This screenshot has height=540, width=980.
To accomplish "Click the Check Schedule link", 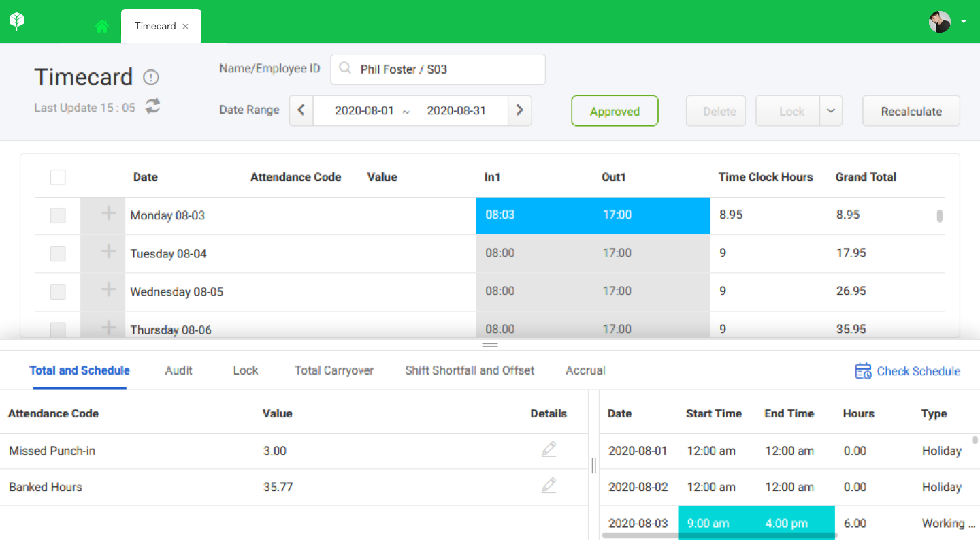I will click(919, 371).
